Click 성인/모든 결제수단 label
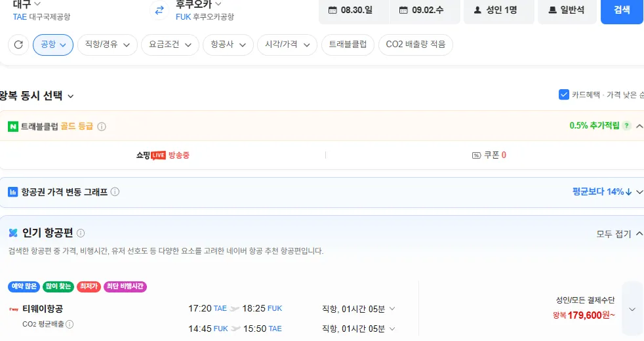Viewport: 644px width, 341px height. click(585, 300)
